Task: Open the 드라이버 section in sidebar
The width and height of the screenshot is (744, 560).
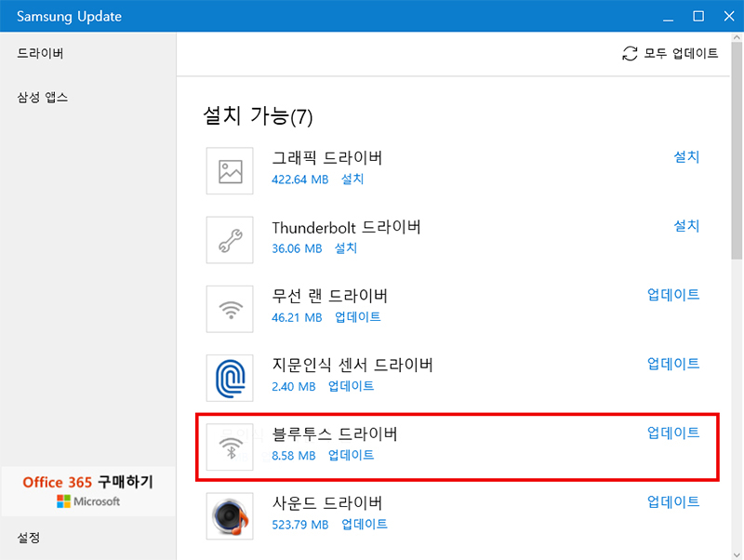Action: pyautogui.click(x=40, y=53)
